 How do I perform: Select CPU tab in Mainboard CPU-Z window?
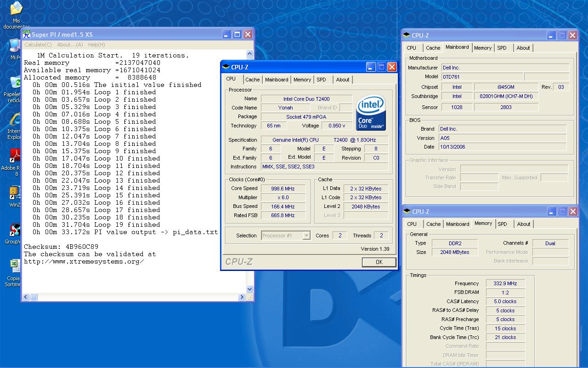[x=412, y=48]
